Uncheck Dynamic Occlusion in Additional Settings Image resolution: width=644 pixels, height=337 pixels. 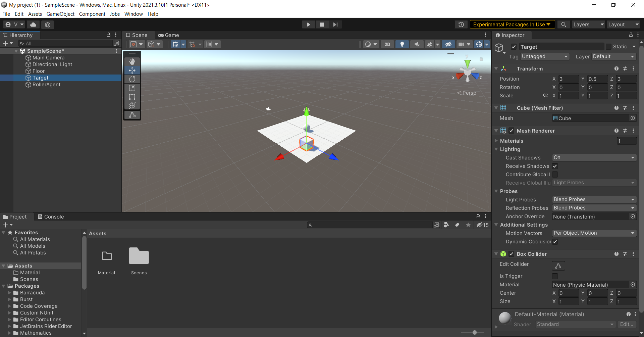[x=555, y=242]
